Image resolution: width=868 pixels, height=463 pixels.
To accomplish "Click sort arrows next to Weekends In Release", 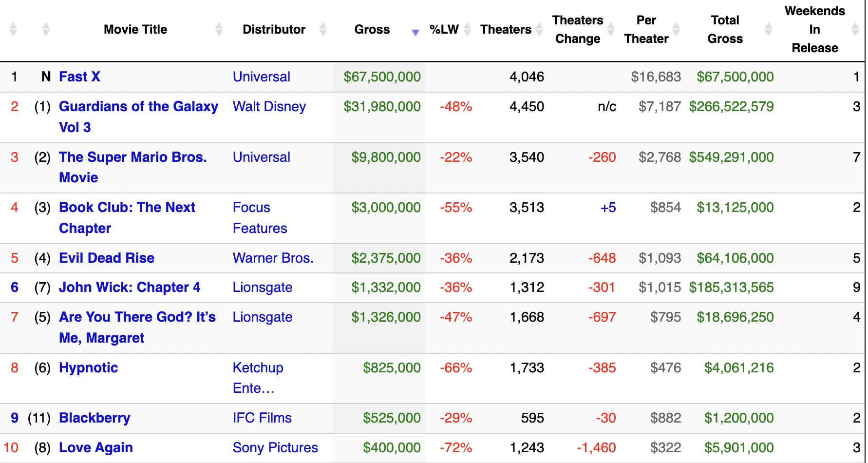I will pyautogui.click(x=855, y=30).
